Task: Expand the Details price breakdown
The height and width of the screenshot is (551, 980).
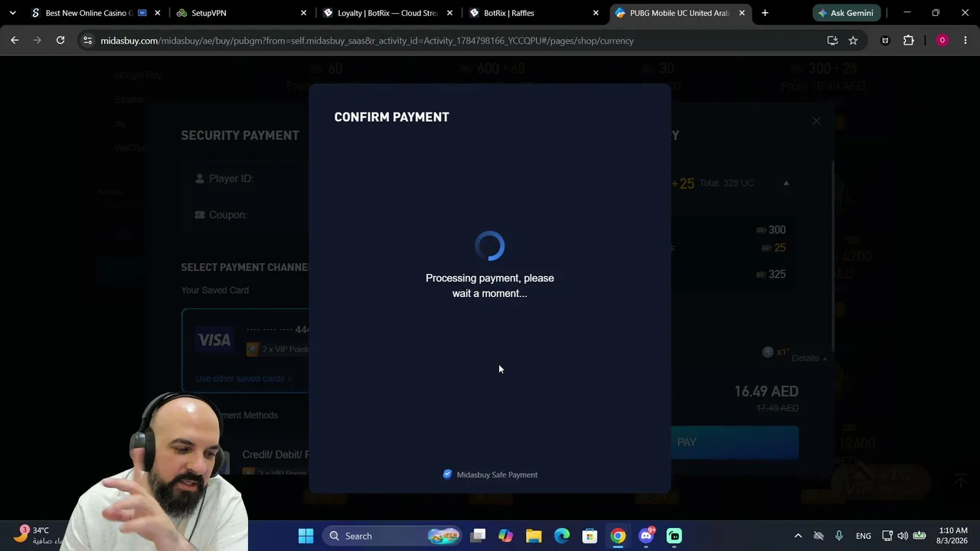Action: point(808,358)
